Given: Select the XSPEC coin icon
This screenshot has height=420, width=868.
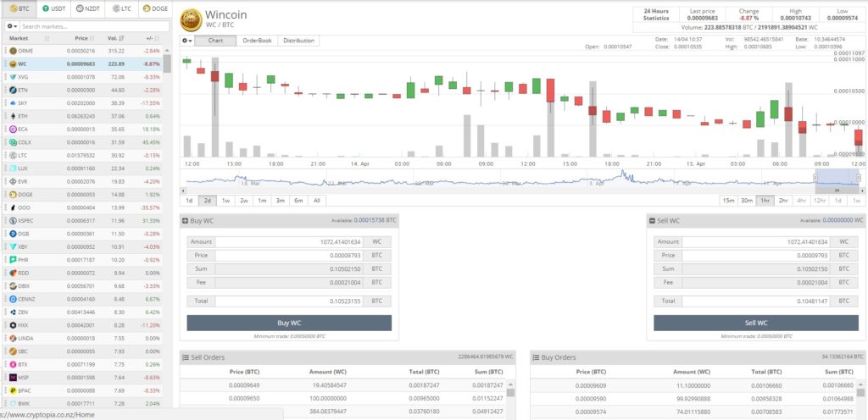Looking at the screenshot, I should coord(13,220).
